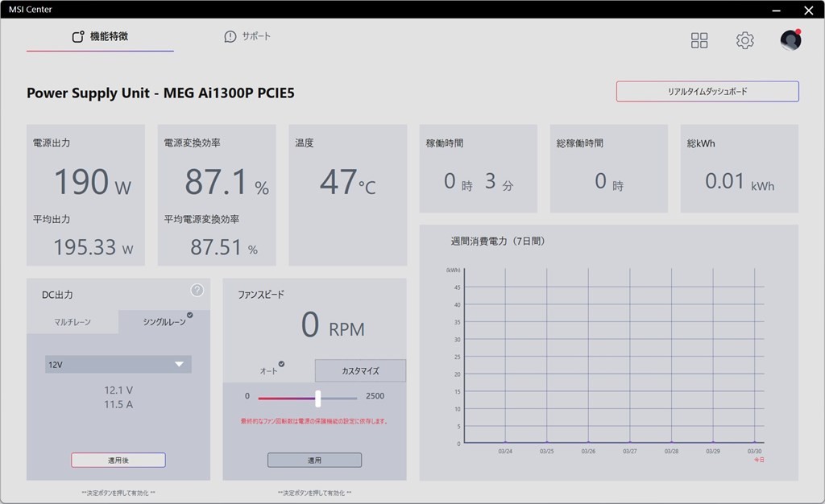Click the DC出力 help question mark icon

coord(197,290)
